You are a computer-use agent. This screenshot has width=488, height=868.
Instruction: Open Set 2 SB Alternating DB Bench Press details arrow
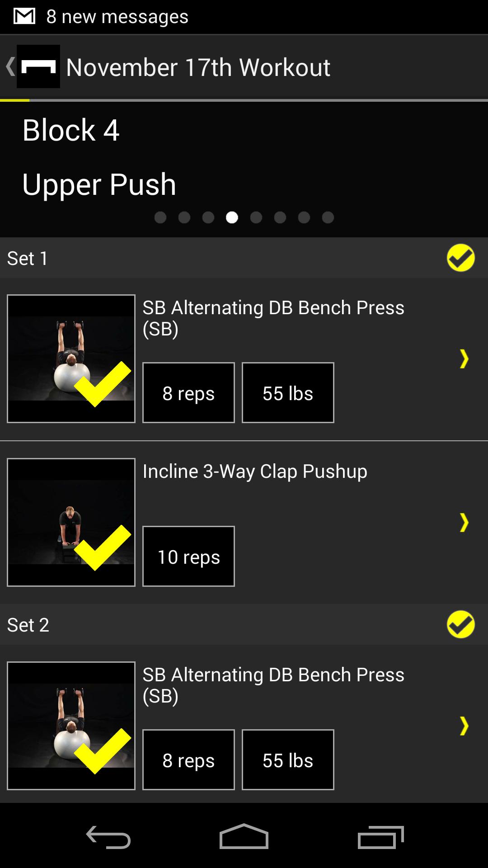[464, 726]
